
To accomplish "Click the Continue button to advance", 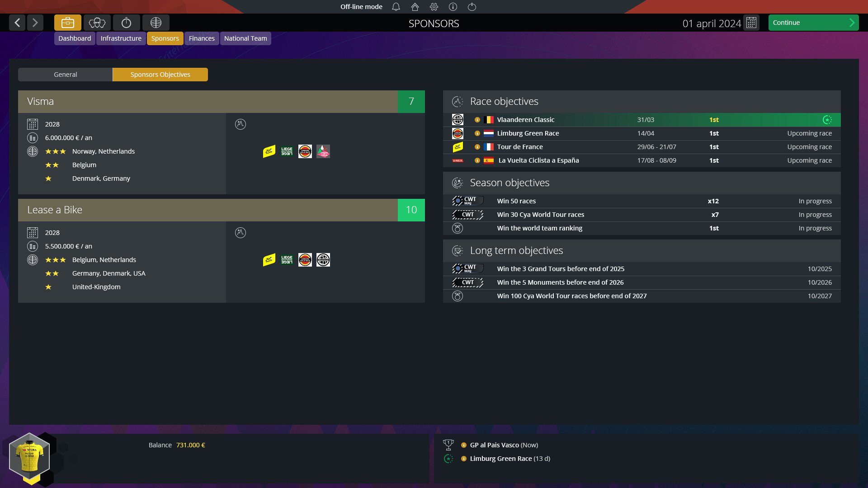I will [812, 23].
